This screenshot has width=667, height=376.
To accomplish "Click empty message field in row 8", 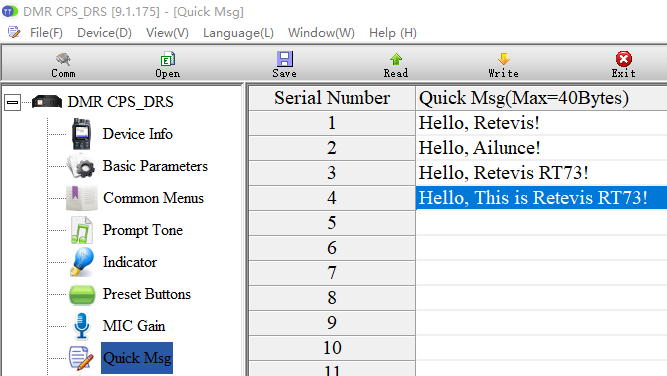I will [541, 298].
